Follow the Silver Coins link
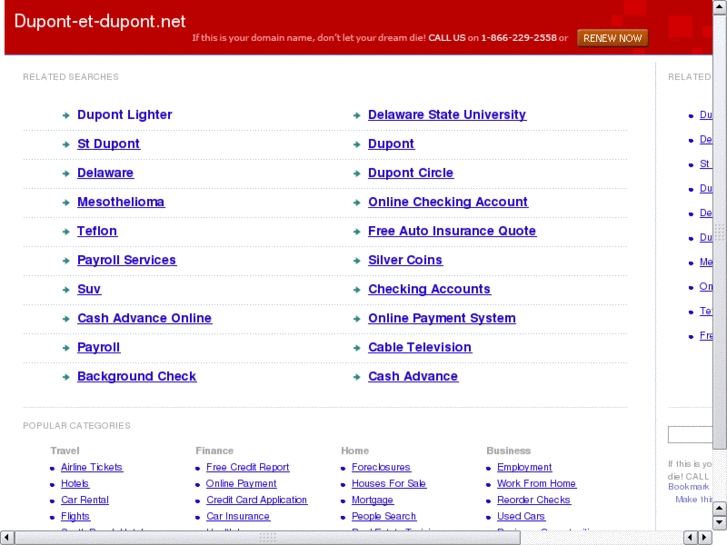Screen dimensions: 727x545 405,260
